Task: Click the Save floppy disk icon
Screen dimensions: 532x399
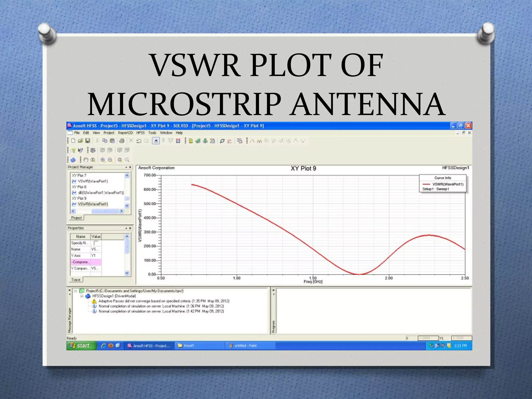Action: [x=88, y=141]
